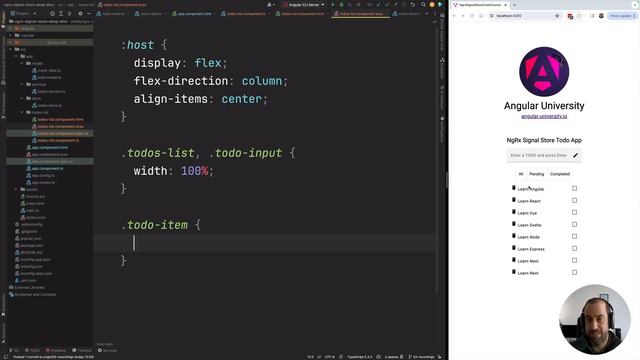640x360 pixels.
Task: Tick the Learn Vue checkbox
Action: pyautogui.click(x=574, y=212)
